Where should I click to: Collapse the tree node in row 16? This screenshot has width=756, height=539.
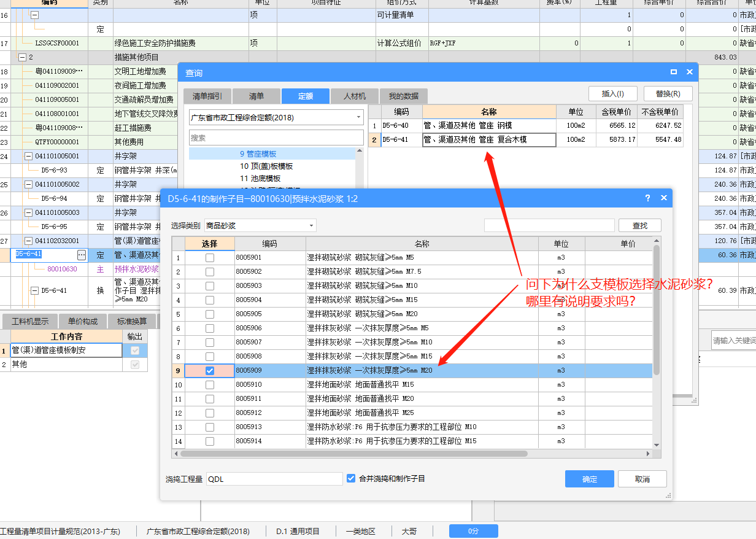34,15
